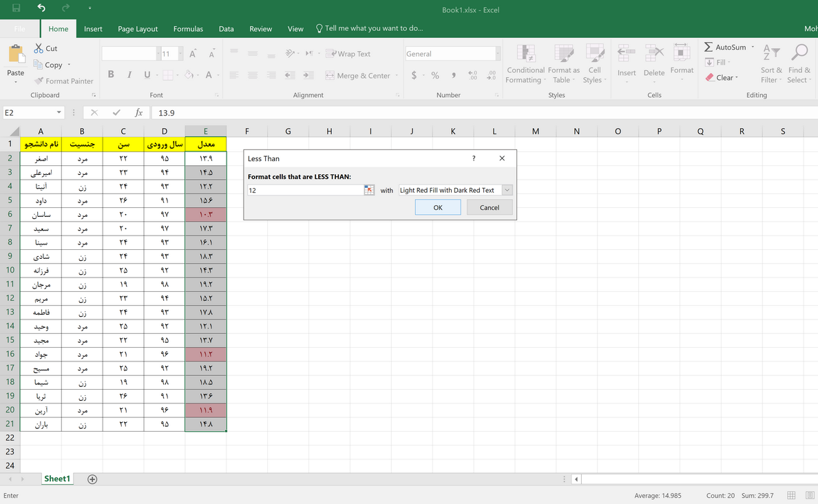Image resolution: width=818 pixels, height=504 pixels.
Task: Expand the format style dropdown in dialog
Action: click(507, 190)
